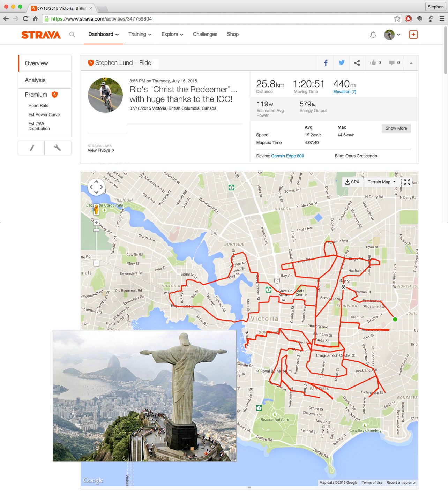Close the browser tab
The image size is (448, 495).
pyautogui.click(x=91, y=8)
